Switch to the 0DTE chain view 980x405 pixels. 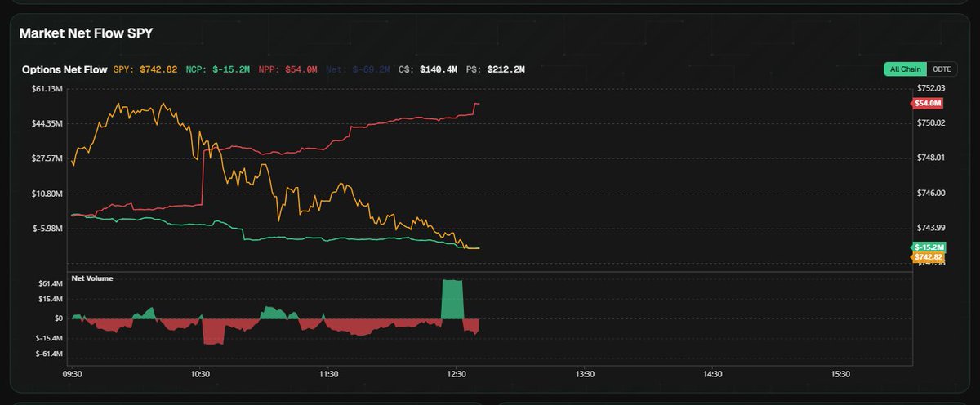pyautogui.click(x=942, y=70)
